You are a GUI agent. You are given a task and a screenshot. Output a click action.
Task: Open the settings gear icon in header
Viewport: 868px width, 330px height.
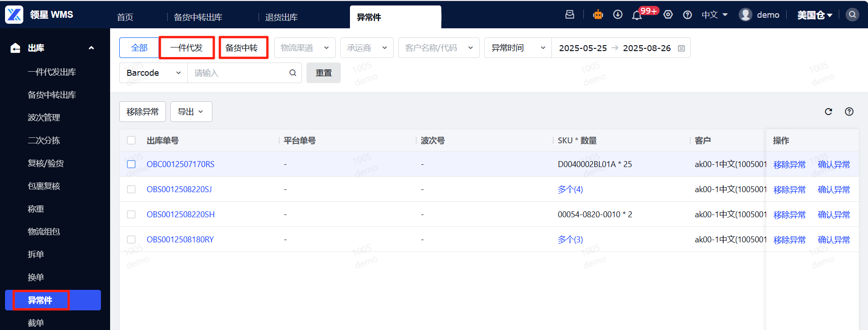click(x=668, y=15)
